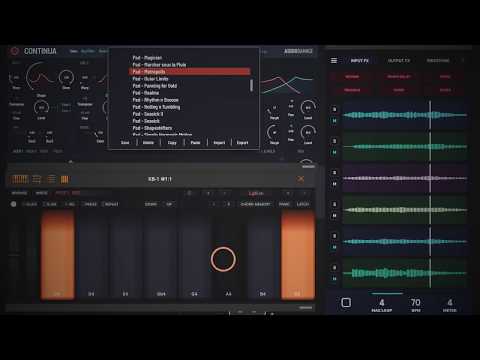Click the Continua logo icon

click(14, 51)
